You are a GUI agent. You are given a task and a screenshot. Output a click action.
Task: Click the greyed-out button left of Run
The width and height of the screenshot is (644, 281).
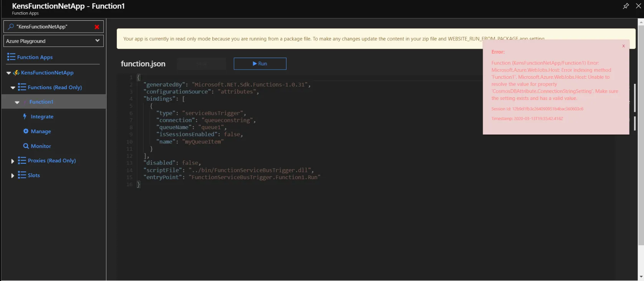[202, 63]
